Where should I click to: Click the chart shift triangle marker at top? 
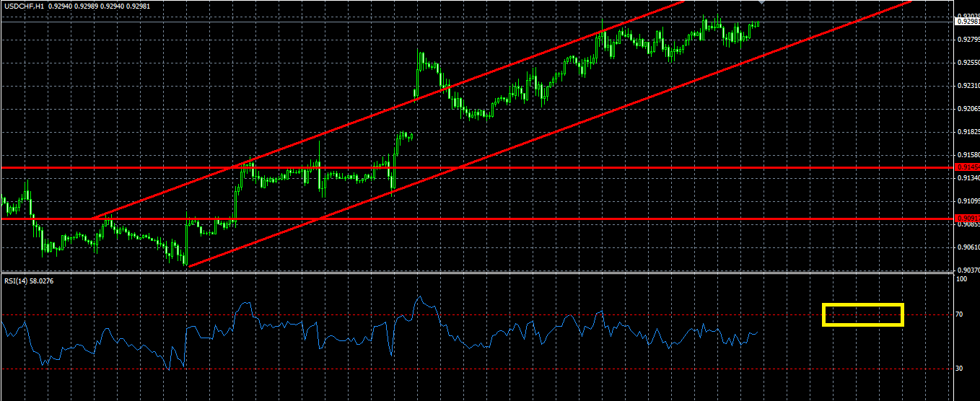(760, 3)
